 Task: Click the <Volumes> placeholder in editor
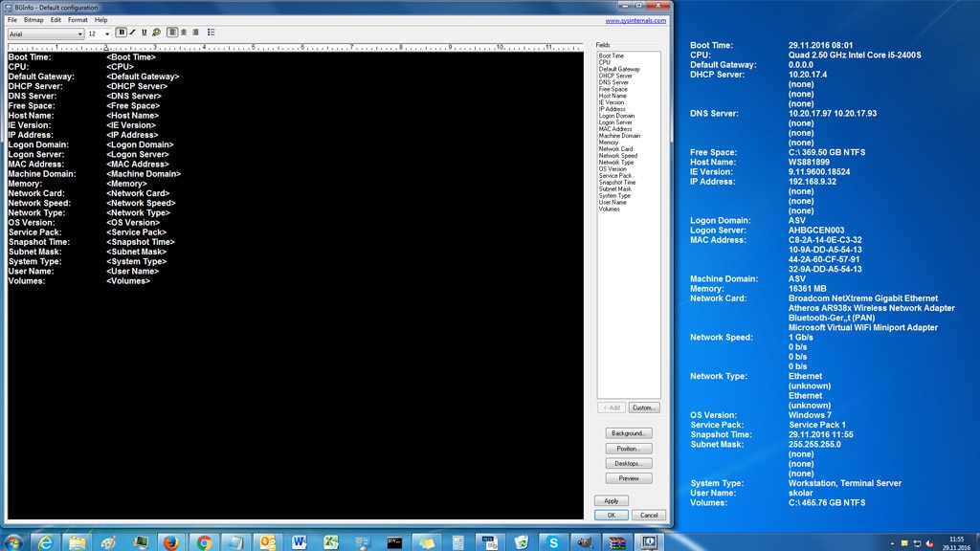(x=128, y=281)
